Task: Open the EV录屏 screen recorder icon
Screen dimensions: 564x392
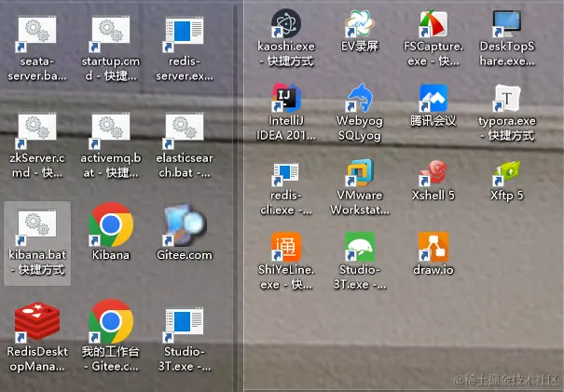Action: click(360, 23)
